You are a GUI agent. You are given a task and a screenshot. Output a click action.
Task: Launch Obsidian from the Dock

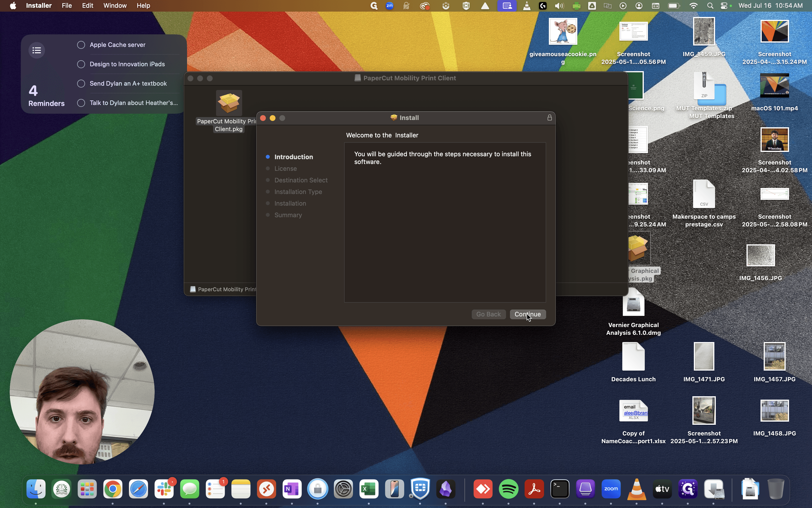coord(446,489)
